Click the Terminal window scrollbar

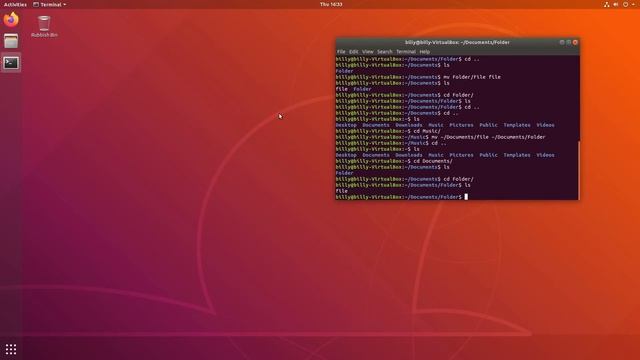[x=578, y=169]
